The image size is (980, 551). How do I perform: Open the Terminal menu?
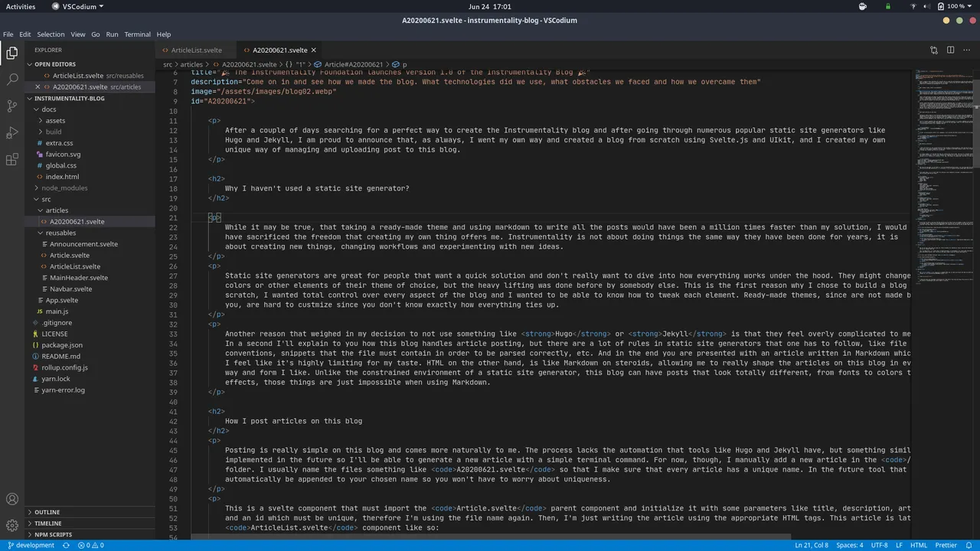(138, 34)
